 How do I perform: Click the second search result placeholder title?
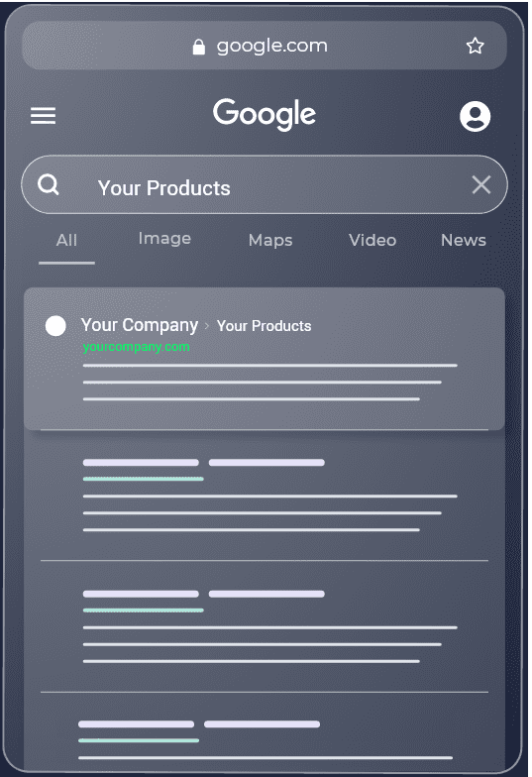[204, 462]
